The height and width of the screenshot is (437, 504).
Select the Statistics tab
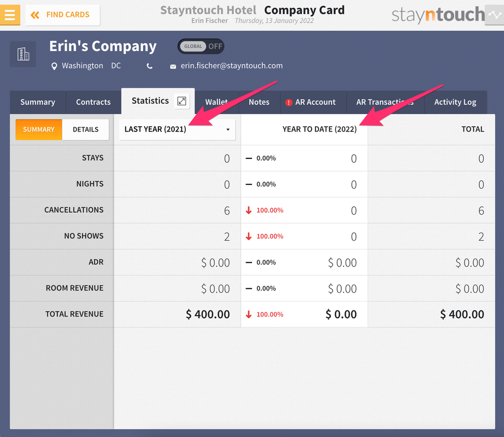click(x=150, y=101)
